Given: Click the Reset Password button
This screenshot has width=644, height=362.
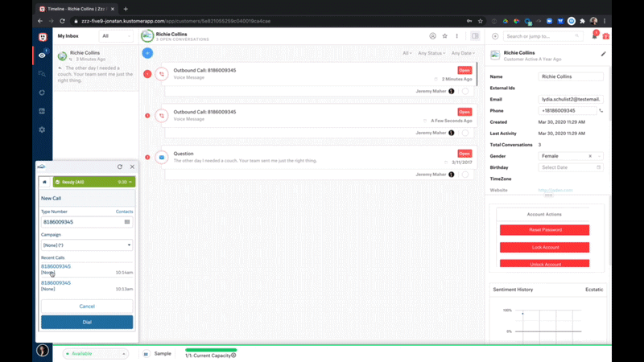Looking at the screenshot, I should click(x=544, y=230).
